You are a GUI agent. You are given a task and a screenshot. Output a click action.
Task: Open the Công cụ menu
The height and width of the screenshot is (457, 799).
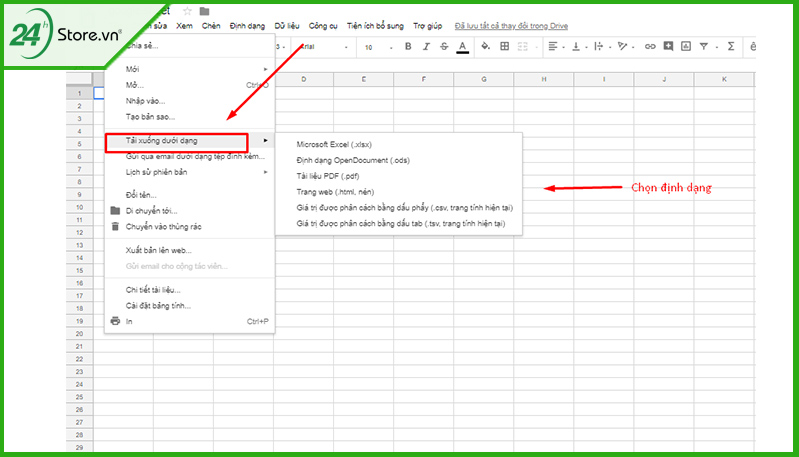323,25
